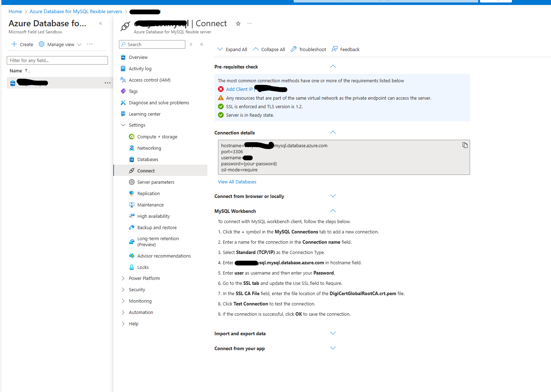Click the Long-term retention icon
The height and width of the screenshot is (392, 551).
click(x=132, y=242)
